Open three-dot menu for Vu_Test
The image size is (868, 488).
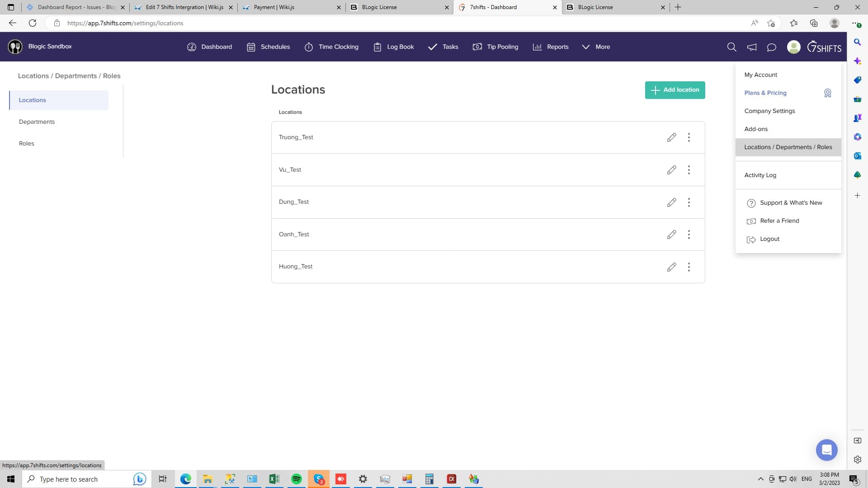point(689,170)
